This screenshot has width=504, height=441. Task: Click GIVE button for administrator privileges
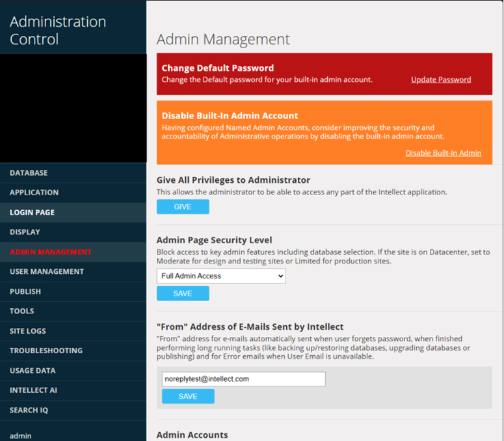pos(183,207)
